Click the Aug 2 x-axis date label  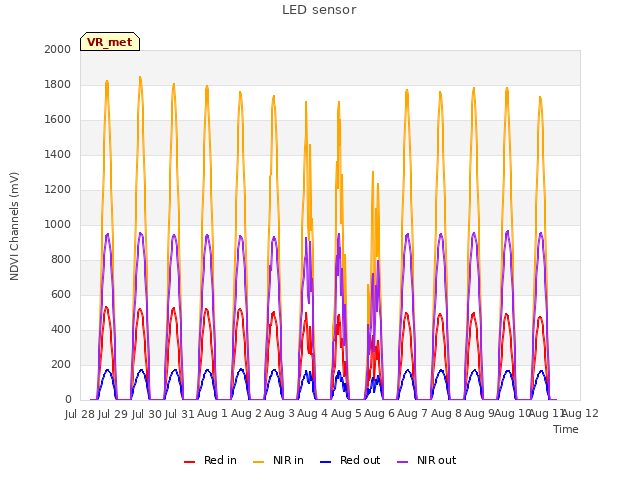(246, 414)
